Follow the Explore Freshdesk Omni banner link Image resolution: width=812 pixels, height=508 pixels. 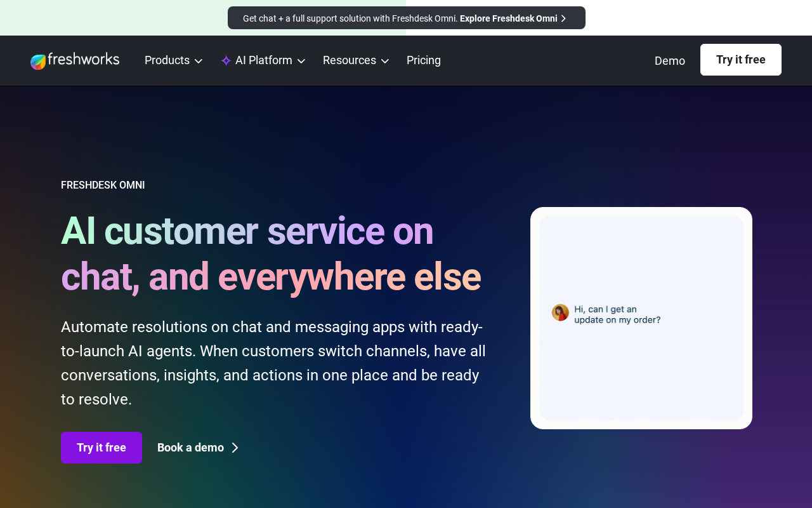[x=509, y=18]
